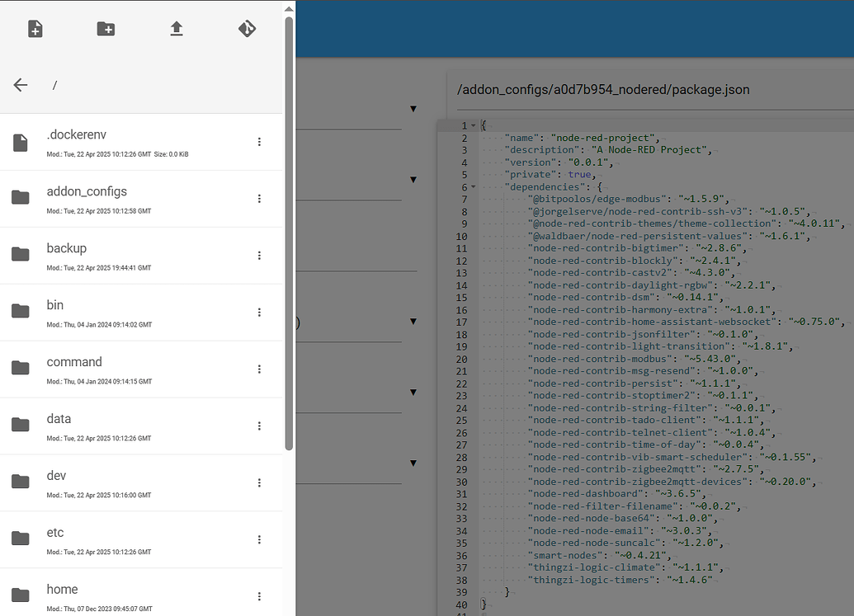Open the git repository icon
The height and width of the screenshot is (616, 854).
coord(247,28)
